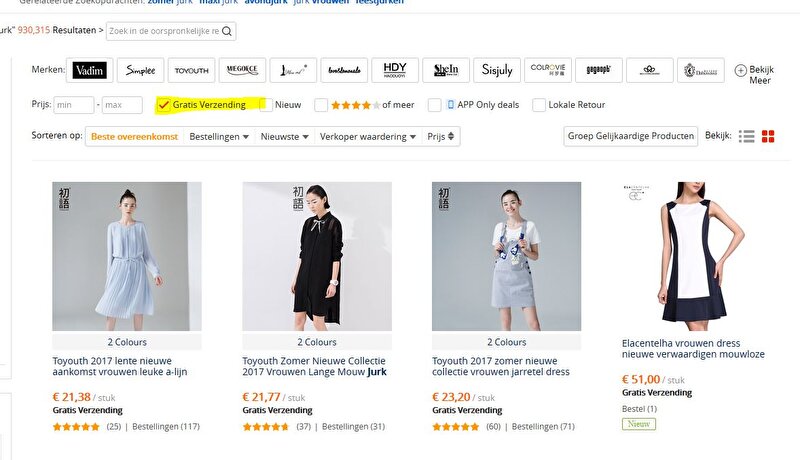This screenshot has width=800, height=460.
Task: Click the four-star rating icons
Action: pyautogui.click(x=356, y=105)
